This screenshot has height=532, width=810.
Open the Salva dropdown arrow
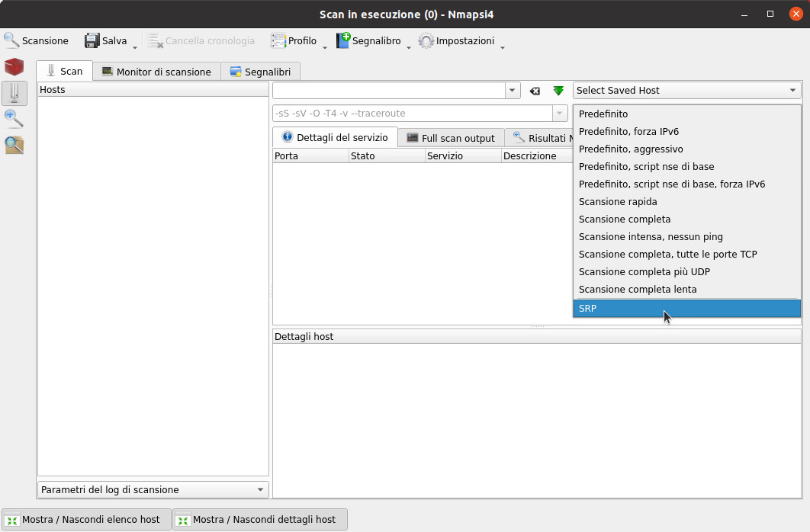click(x=135, y=47)
